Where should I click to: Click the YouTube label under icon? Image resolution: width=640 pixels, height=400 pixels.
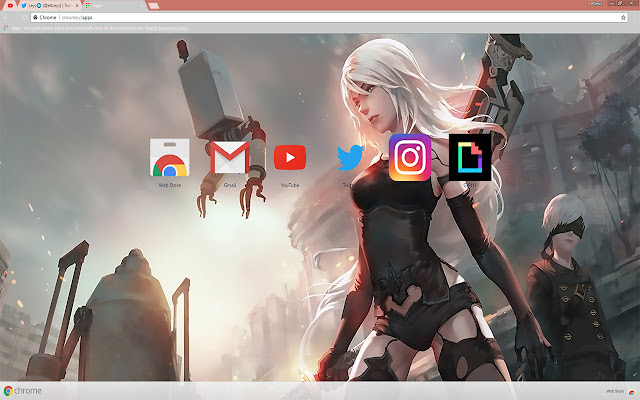coord(290,185)
